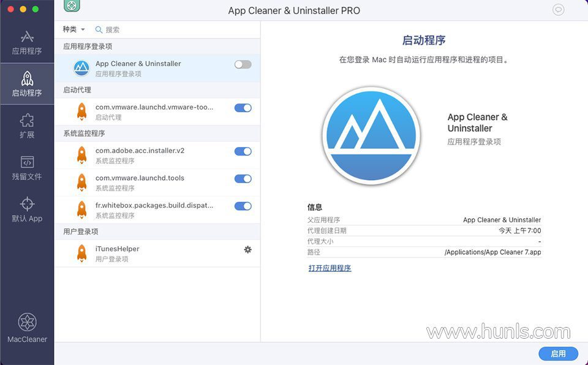Turn off com.adobe.acc.installer.v2 toggle

pyautogui.click(x=243, y=151)
